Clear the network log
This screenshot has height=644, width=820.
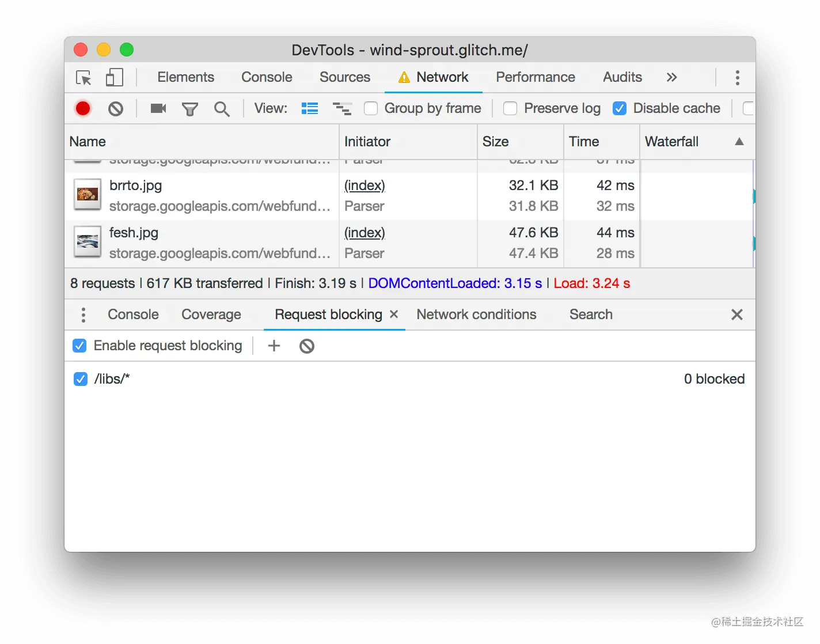(116, 108)
